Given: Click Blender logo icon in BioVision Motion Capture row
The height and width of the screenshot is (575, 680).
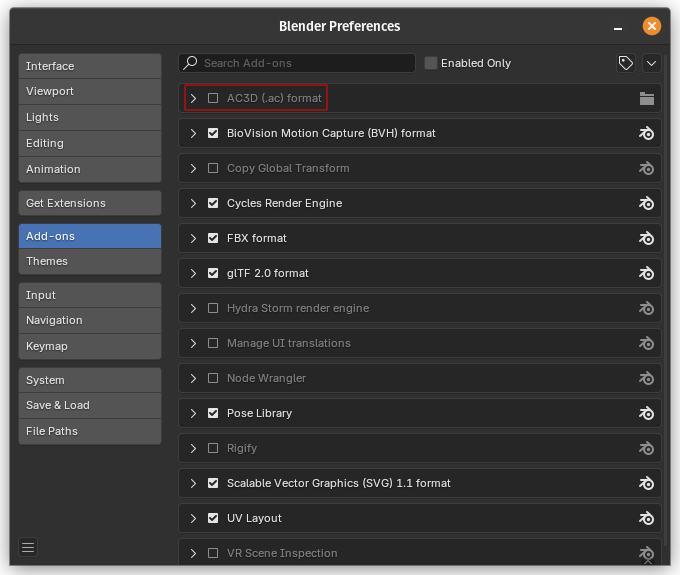Looking at the screenshot, I should 646,133.
